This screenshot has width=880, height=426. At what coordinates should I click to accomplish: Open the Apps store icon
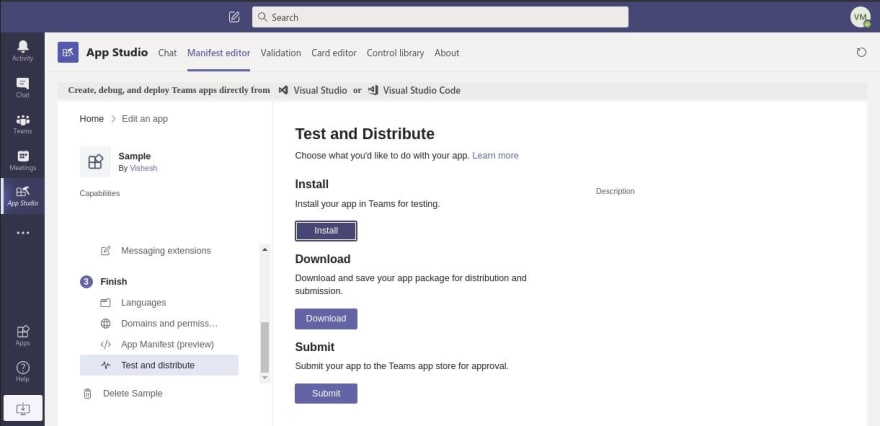click(x=22, y=335)
